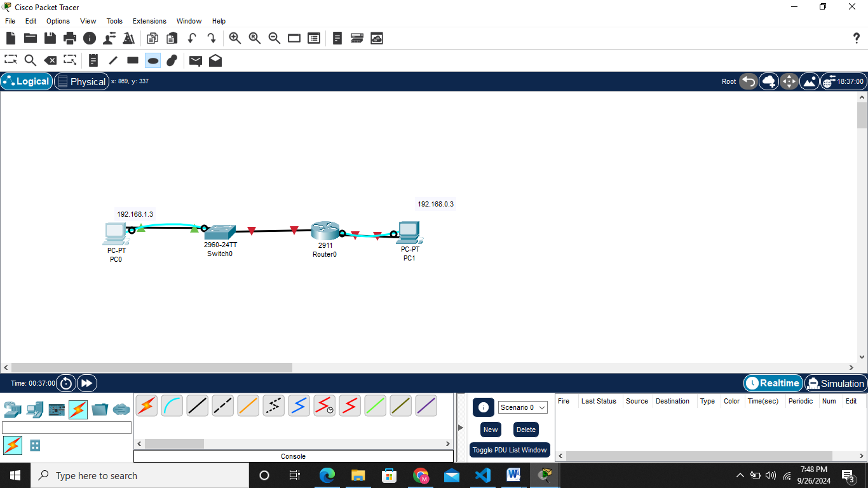Select the Delete tool in toolbar
Image resolution: width=868 pixels, height=488 pixels.
click(50, 60)
